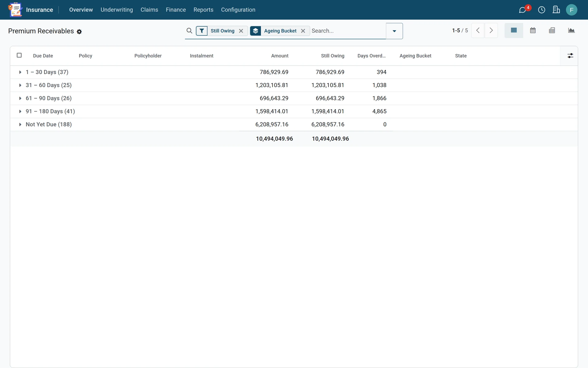Click the Still Owing filter funnel icon

coord(202,31)
